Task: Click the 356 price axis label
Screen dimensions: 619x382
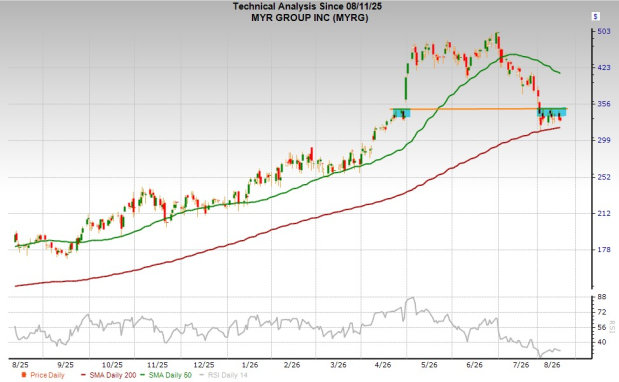Action: point(604,104)
